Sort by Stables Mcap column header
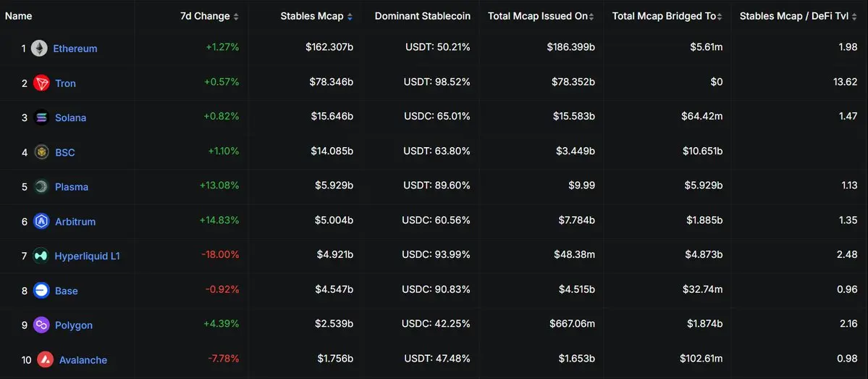Screen dimensions: 868x379 pyautogui.click(x=311, y=16)
